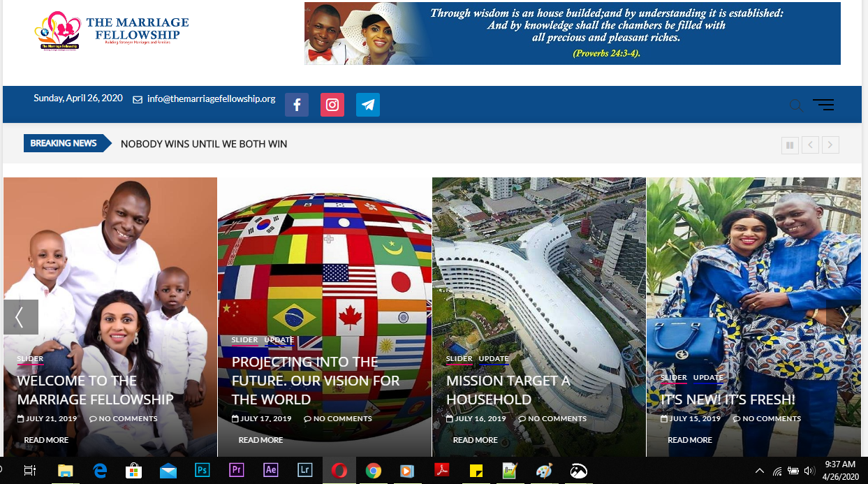Image resolution: width=868 pixels, height=484 pixels.
Task: Switch to Opera browser in the taskbar
Action: [339, 471]
